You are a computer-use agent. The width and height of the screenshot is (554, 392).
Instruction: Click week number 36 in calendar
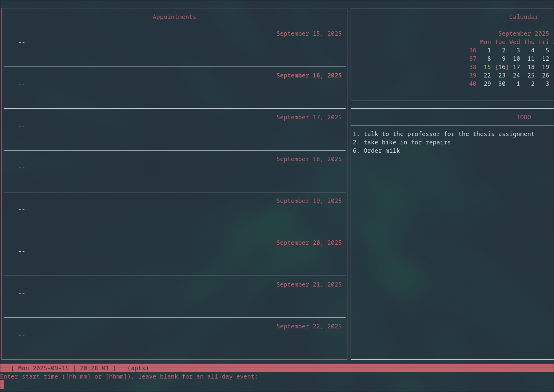pyautogui.click(x=473, y=50)
